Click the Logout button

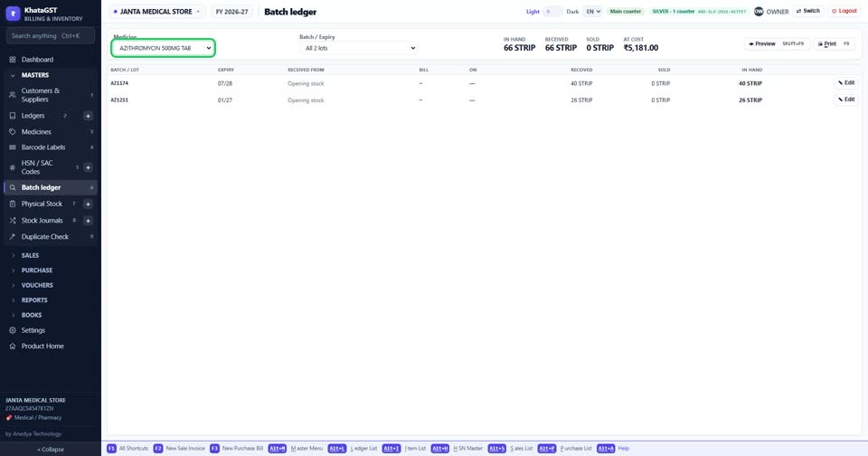click(844, 11)
